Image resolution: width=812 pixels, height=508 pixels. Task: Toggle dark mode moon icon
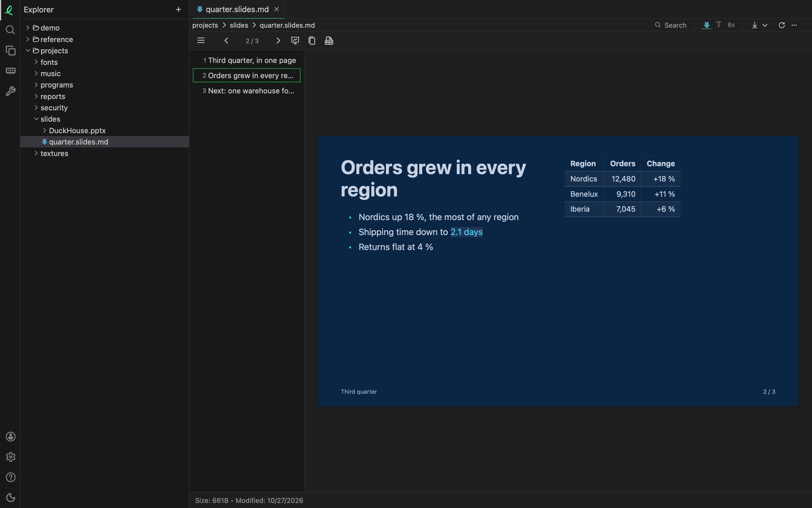[10, 498]
